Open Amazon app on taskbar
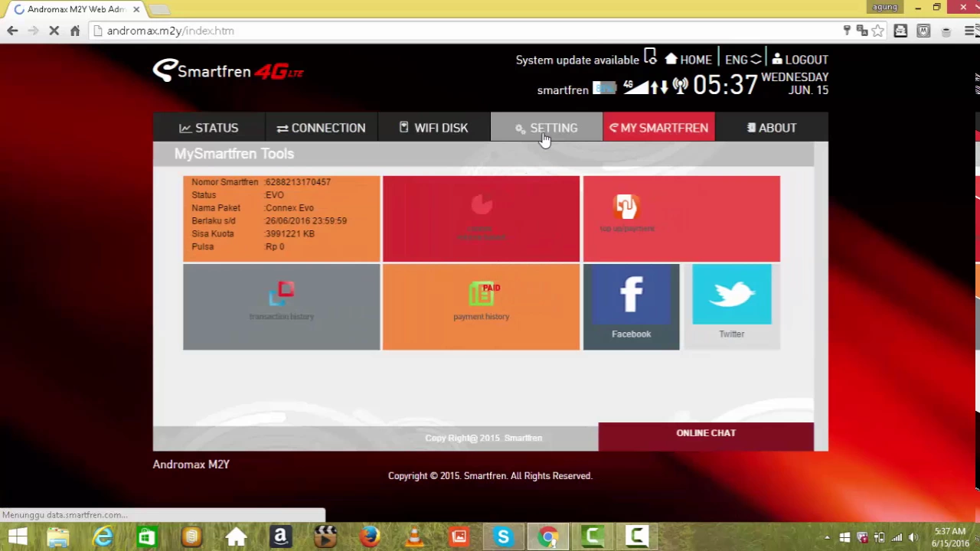Screen dimensions: 980x551 (280, 537)
